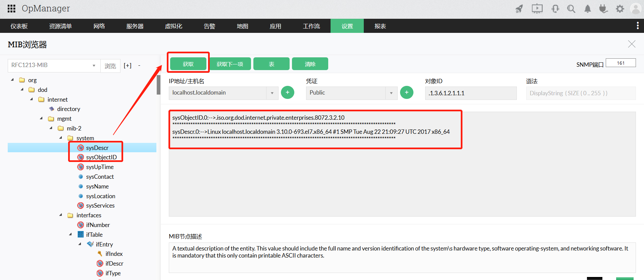Screen dimensions: 644x280
Task: Click the internet folder icon
Action: pos(42,100)
